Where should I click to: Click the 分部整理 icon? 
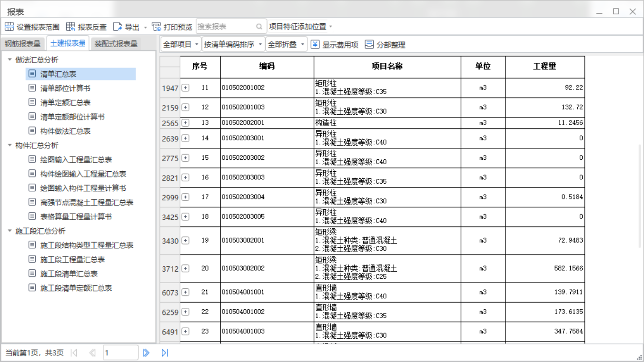pyautogui.click(x=369, y=44)
